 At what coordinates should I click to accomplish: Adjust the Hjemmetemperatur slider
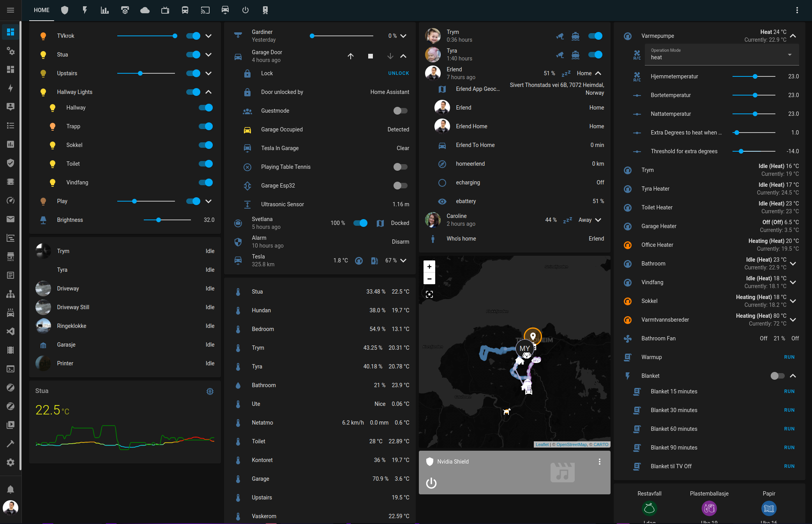pyautogui.click(x=754, y=76)
